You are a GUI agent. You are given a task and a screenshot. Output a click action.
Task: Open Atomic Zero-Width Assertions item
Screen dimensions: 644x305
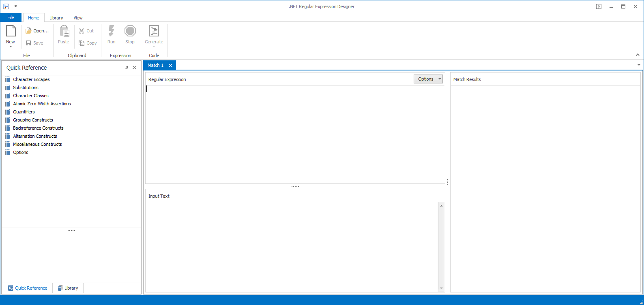42,104
